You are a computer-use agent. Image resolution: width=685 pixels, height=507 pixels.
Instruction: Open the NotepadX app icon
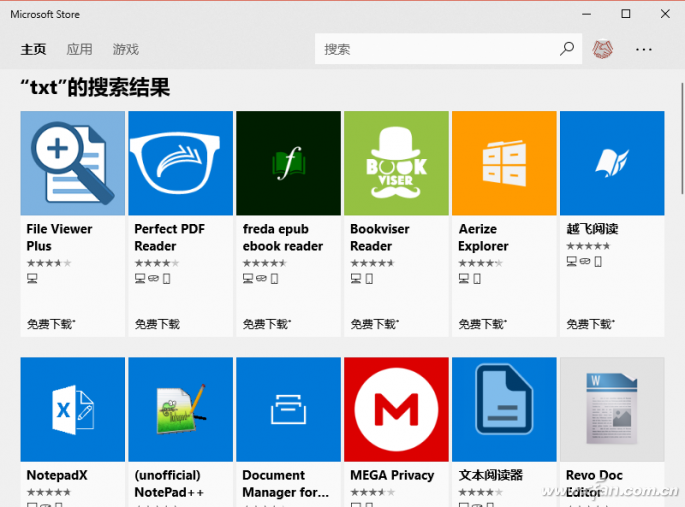[73, 409]
